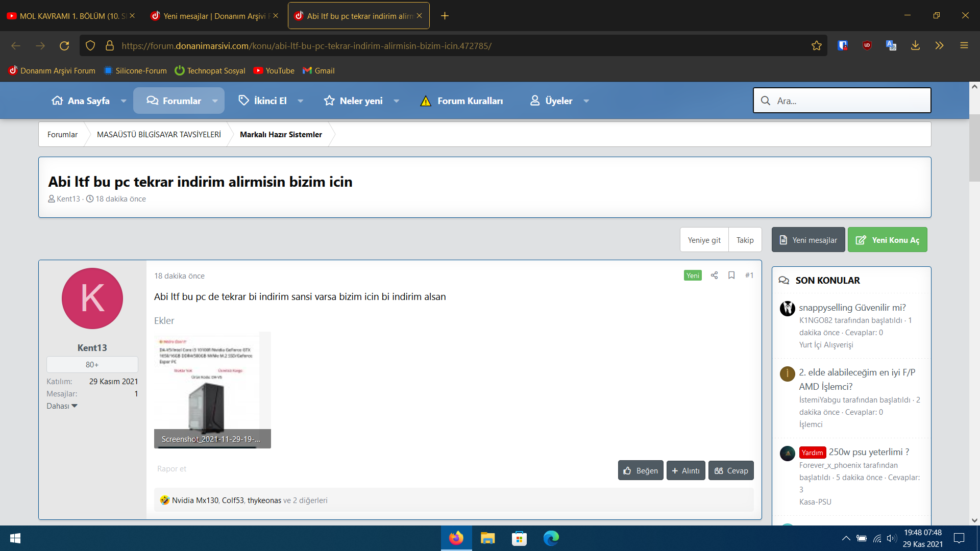Go back using the back arrow
This screenshot has width=980, height=551.
point(16,46)
